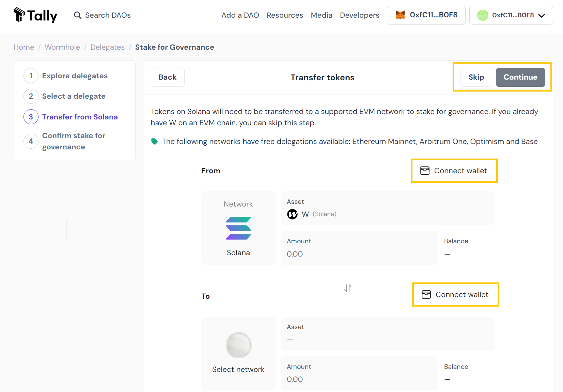
Task: Connect wallet for the To section
Action: coord(455,295)
